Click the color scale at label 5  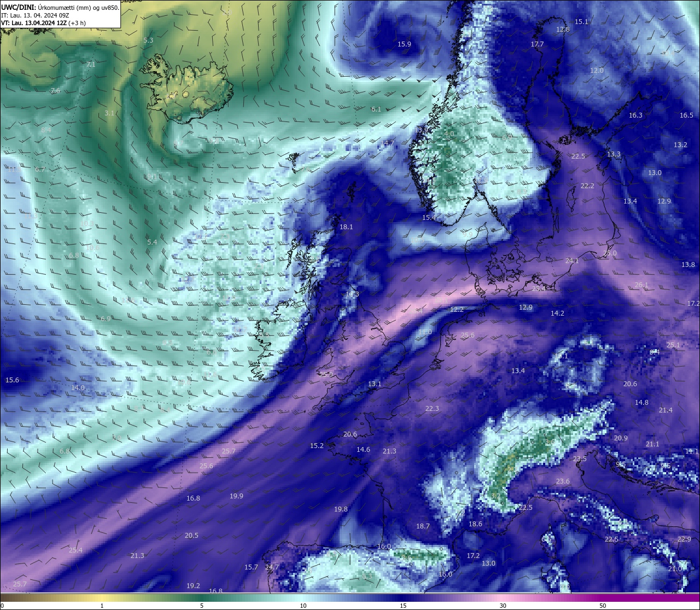tap(202, 606)
